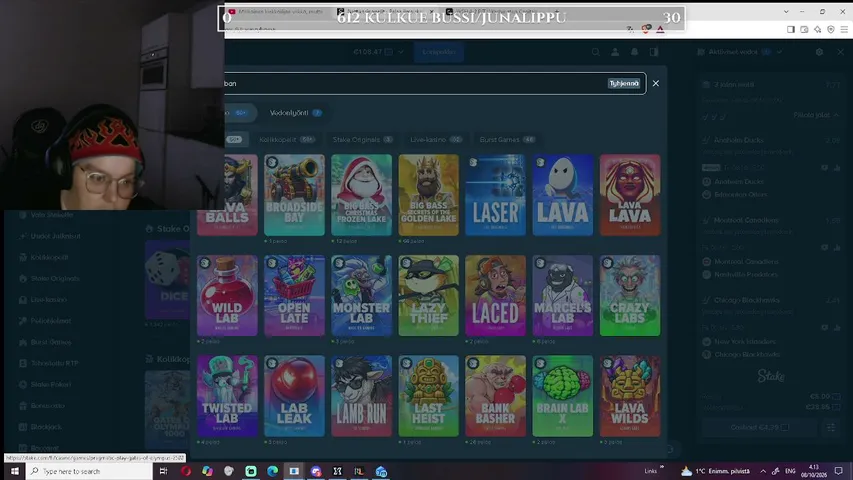Viewport: 853px width, 480px height.
Task: Switch to Vedonlyönti results tab
Action: (x=296, y=113)
